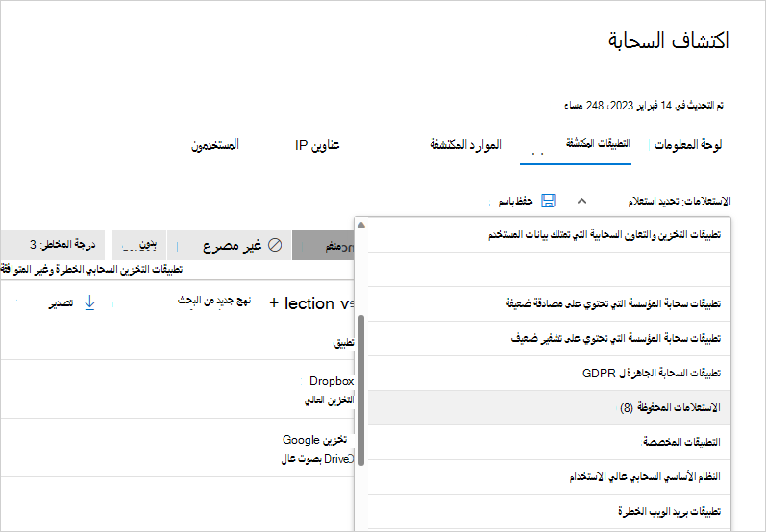Screen dimensions: 766x532
Task: Open the Google Drive app row
Action: pyautogui.click(x=177, y=447)
